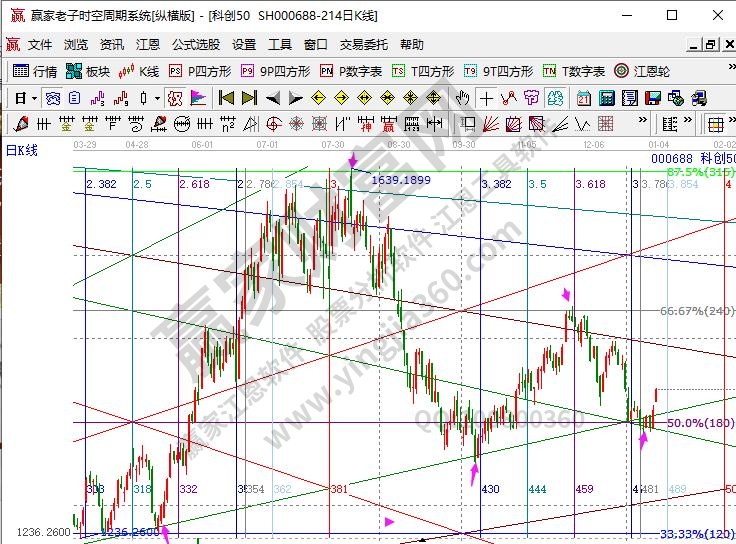Click the 1639.1899 high price marker
The image size is (736, 544).
[400, 180]
